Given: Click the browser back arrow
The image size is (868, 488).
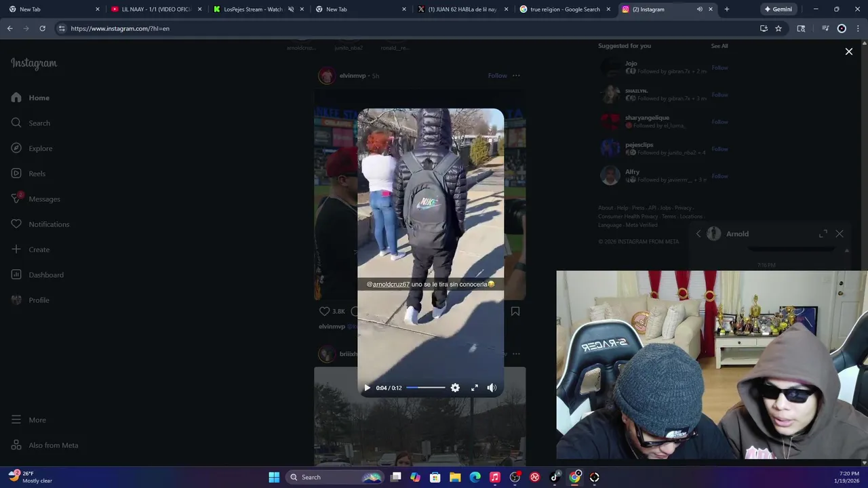Looking at the screenshot, I should [10, 28].
